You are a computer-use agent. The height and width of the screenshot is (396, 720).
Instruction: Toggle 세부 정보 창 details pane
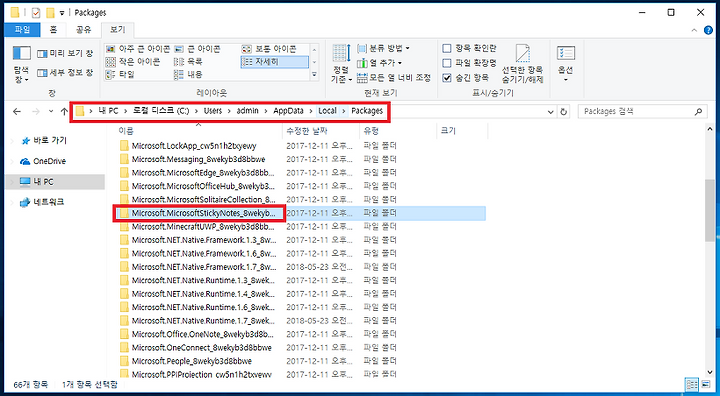[65, 73]
